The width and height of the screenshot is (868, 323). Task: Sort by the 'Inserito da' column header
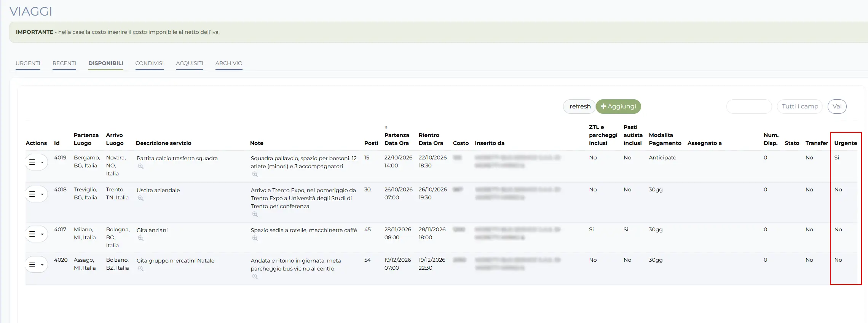point(490,143)
